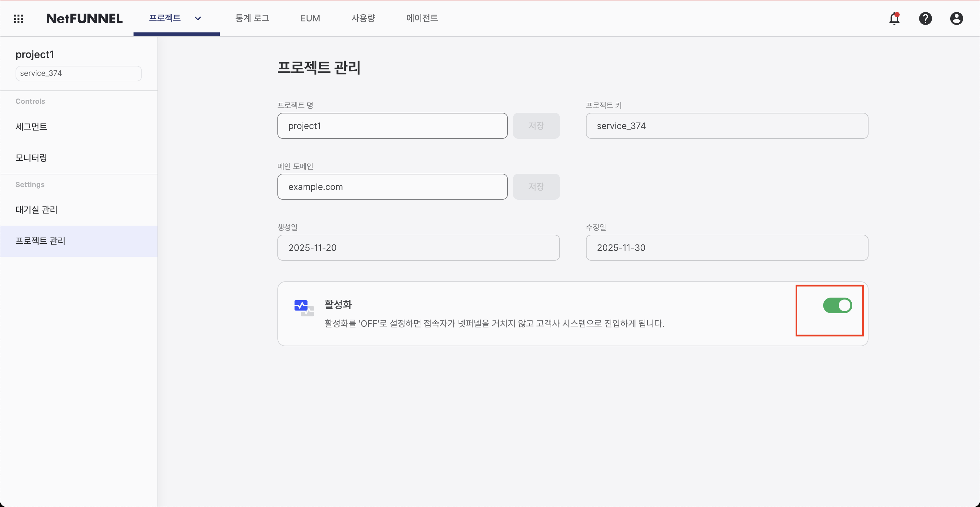Screen dimensions: 980x507
Task: Select 세그먼트 in the Controls sidebar
Action: [x=31, y=126]
